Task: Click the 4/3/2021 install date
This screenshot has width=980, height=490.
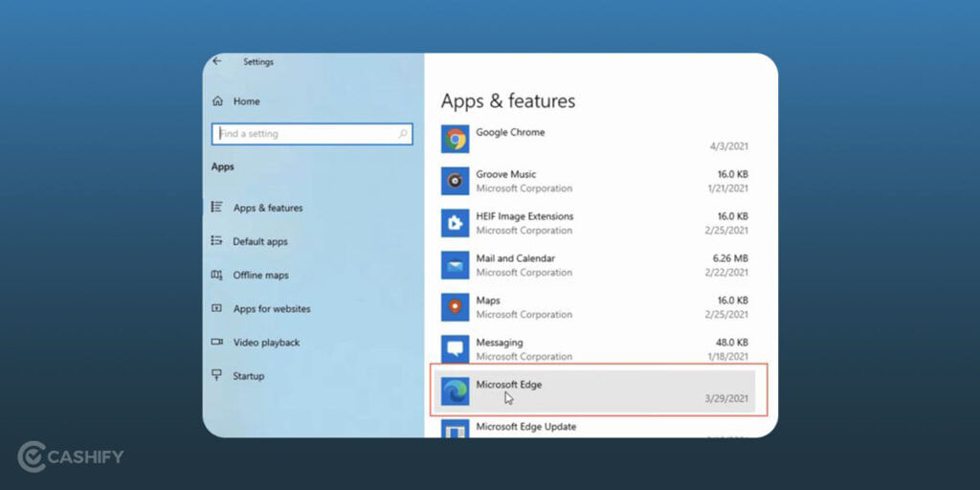Action: [x=728, y=146]
